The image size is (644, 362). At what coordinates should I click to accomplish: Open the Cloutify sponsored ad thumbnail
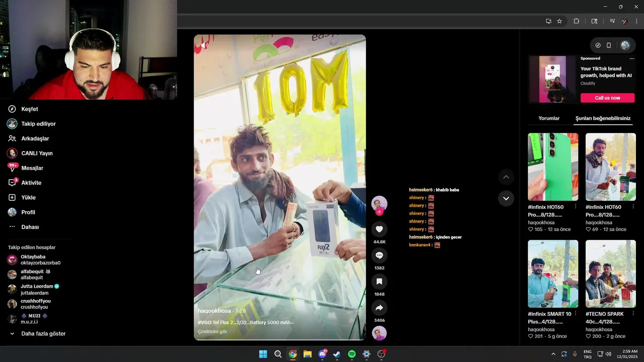point(552,79)
